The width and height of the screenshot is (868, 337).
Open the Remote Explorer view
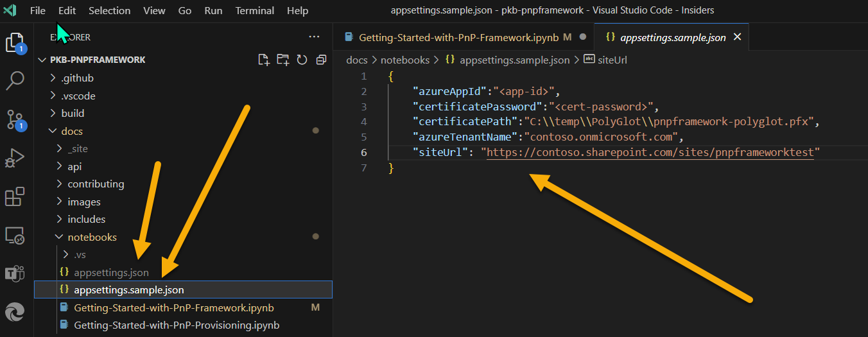(x=14, y=235)
